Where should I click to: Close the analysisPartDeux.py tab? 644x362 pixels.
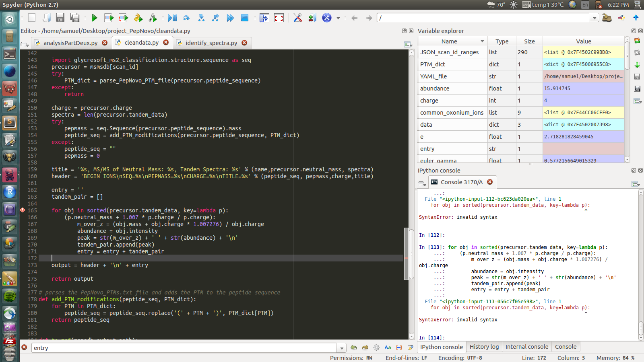[x=105, y=43]
